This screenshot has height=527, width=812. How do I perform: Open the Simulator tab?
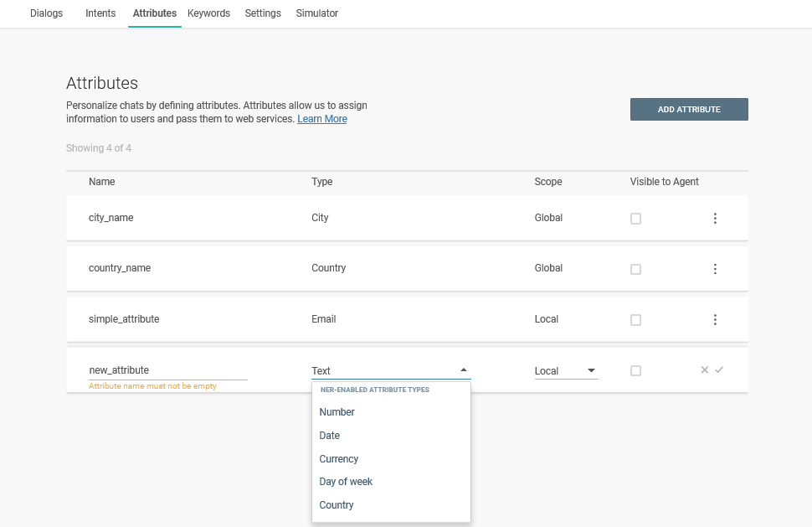pyautogui.click(x=316, y=13)
